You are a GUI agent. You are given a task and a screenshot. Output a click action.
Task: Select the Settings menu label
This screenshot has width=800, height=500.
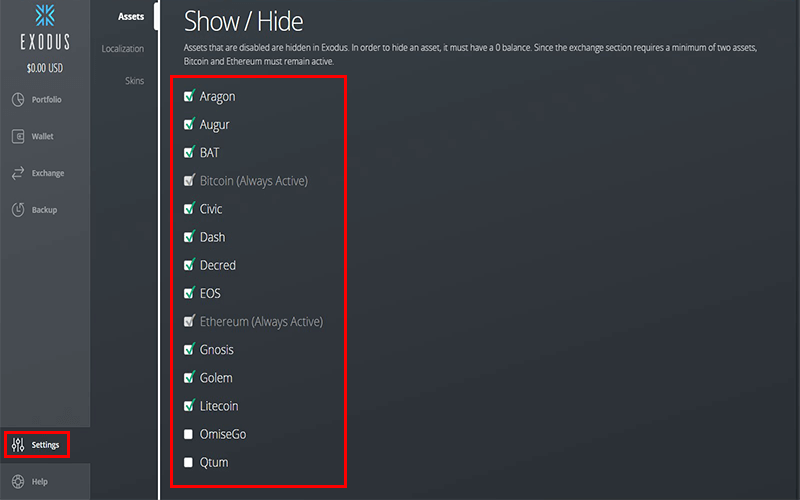pos(45,445)
